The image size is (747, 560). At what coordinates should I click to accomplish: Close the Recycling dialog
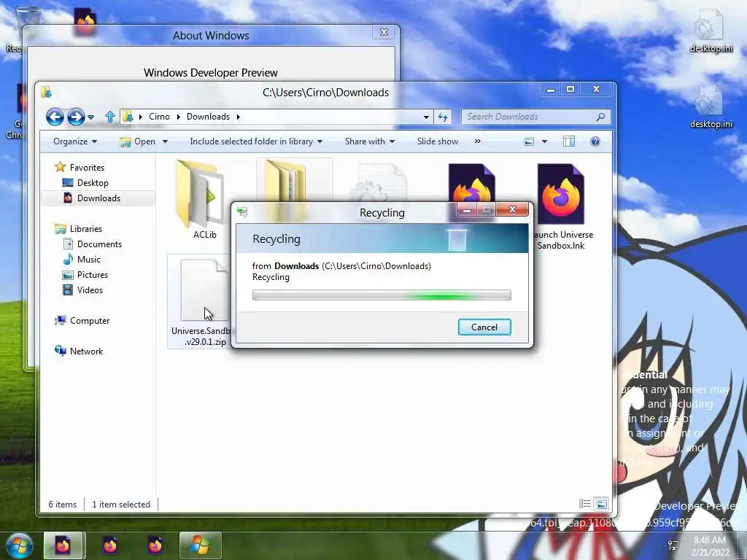point(512,209)
